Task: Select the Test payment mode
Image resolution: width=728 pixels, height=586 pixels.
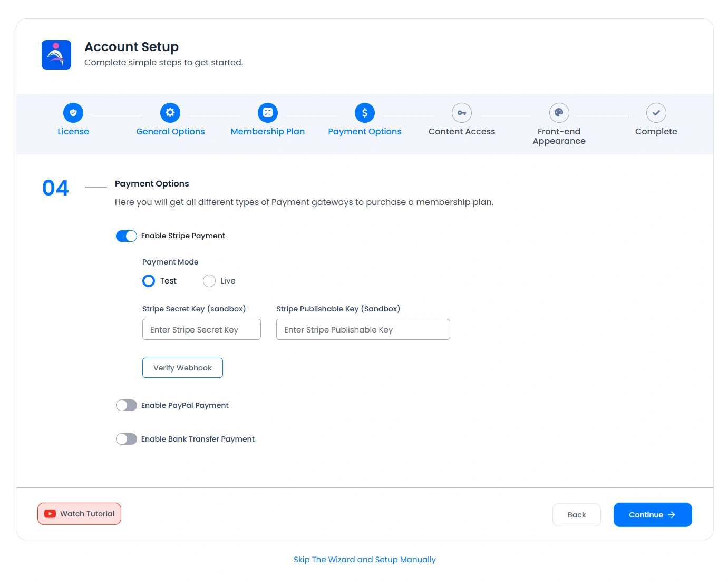Action: tap(148, 280)
